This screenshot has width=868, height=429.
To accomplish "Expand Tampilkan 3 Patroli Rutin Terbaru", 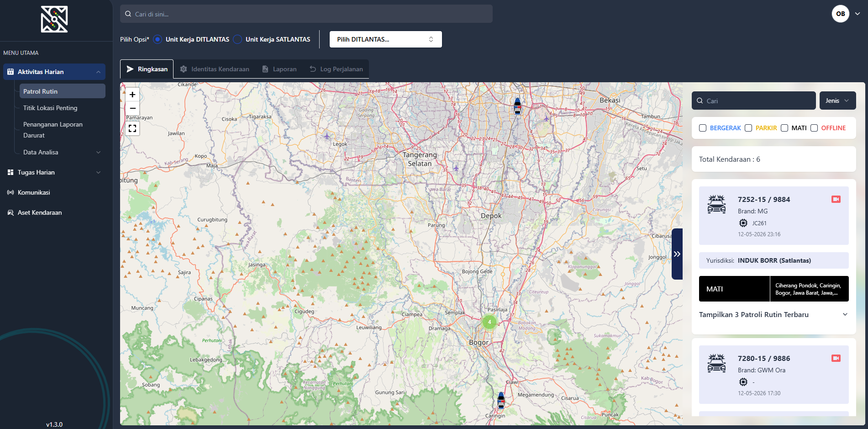I will click(x=774, y=314).
